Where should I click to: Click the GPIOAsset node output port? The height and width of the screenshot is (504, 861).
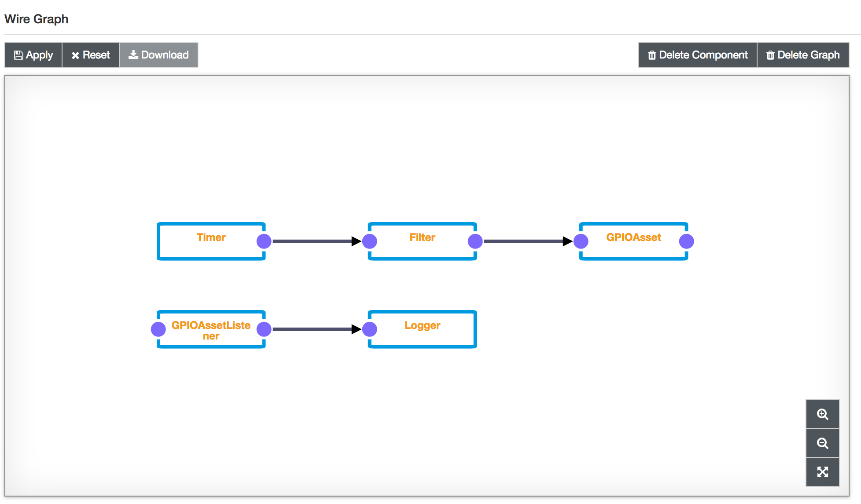tap(686, 241)
